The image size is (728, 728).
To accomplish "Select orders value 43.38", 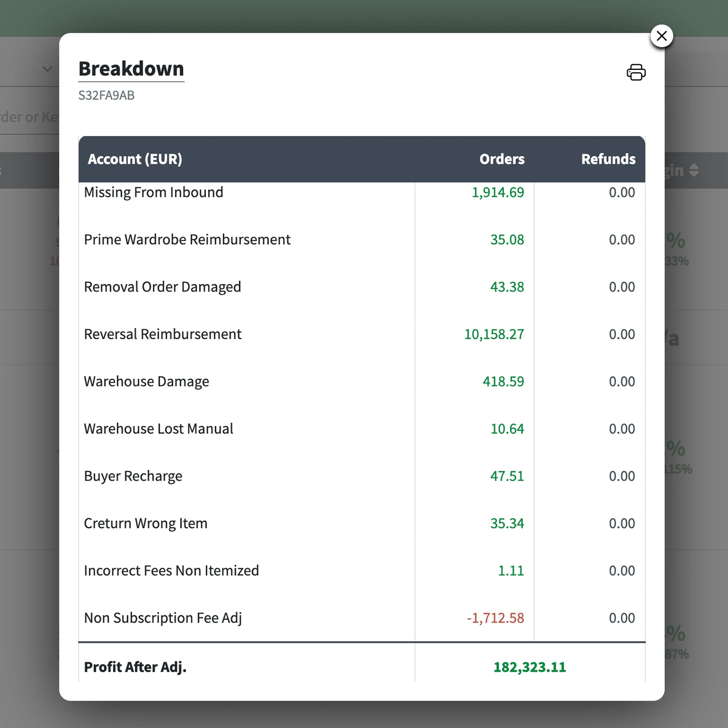I will [x=507, y=287].
